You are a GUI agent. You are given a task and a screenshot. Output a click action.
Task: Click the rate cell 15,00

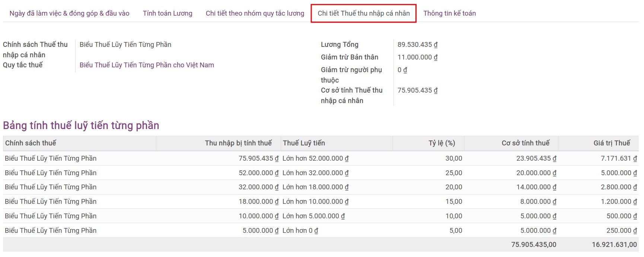[454, 202]
